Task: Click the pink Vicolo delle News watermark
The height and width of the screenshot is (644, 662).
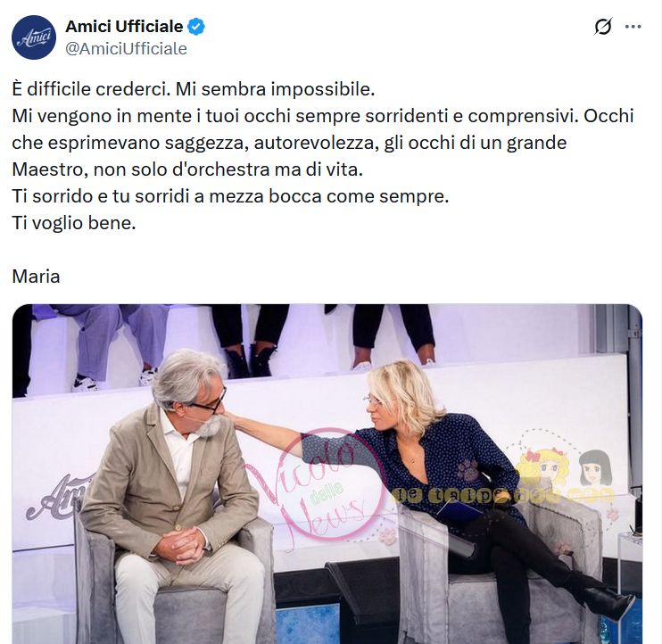Action: (x=323, y=484)
